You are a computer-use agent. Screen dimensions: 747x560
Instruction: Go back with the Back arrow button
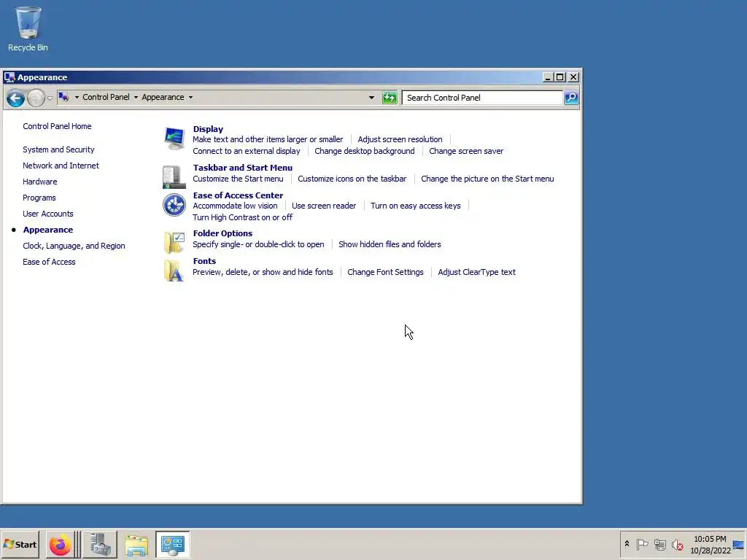pyautogui.click(x=15, y=98)
